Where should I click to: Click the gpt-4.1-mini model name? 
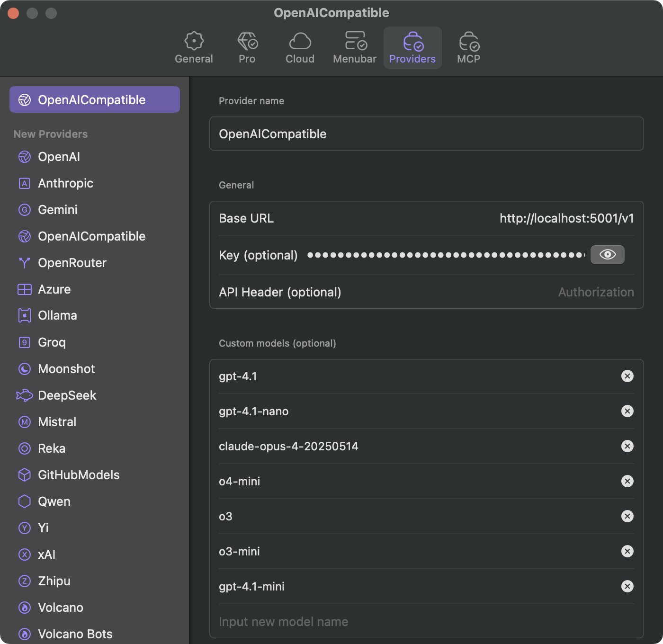[251, 586]
